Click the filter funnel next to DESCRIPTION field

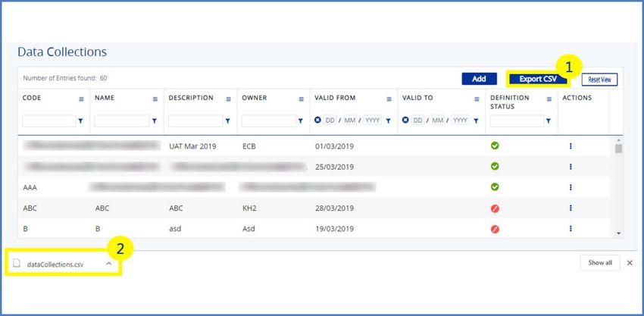point(227,120)
